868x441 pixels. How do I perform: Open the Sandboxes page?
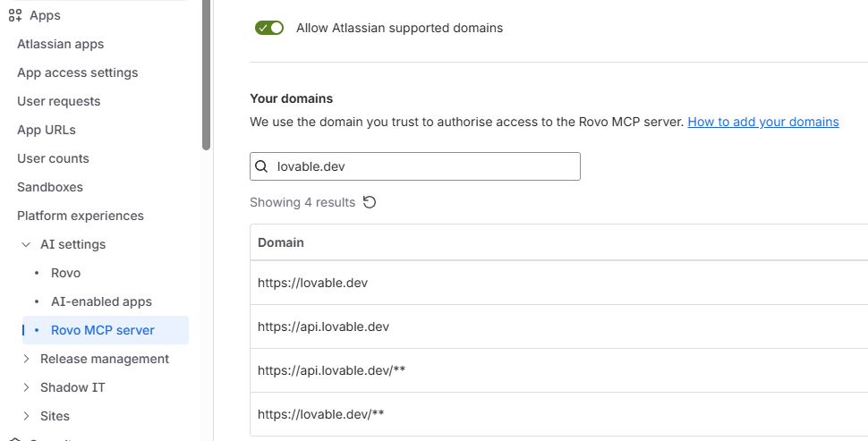[50, 187]
